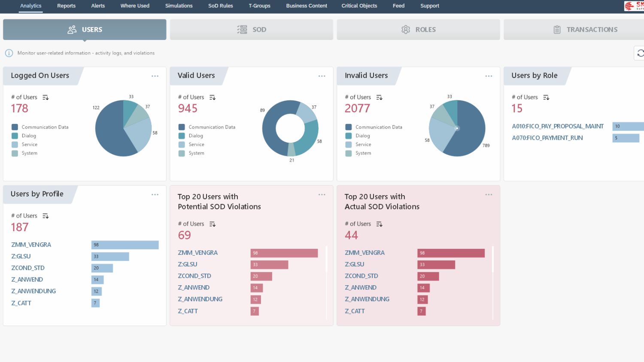Open the Valid Users three-dot menu
This screenshot has height=362, width=644.
pos(322,76)
